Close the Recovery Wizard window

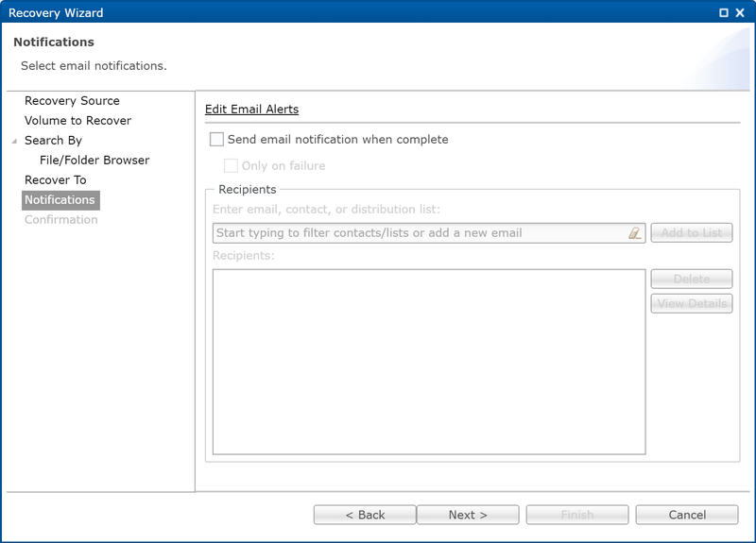click(740, 13)
